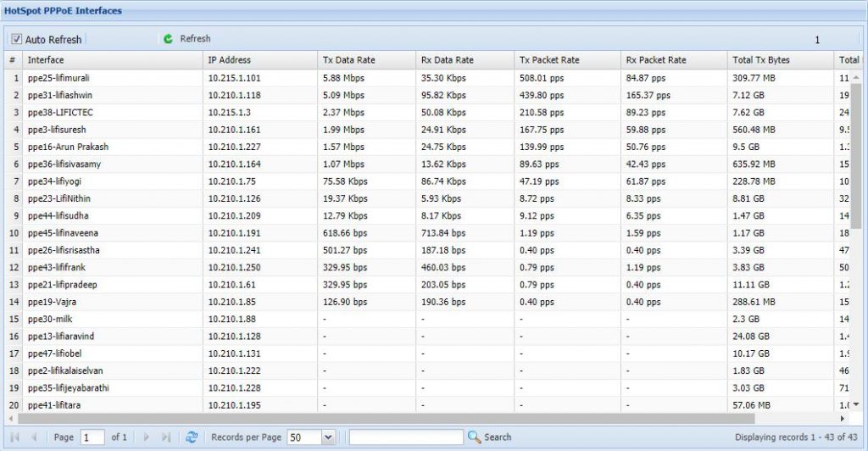
Task: Jump to last page arrow icon
Action: tap(166, 437)
